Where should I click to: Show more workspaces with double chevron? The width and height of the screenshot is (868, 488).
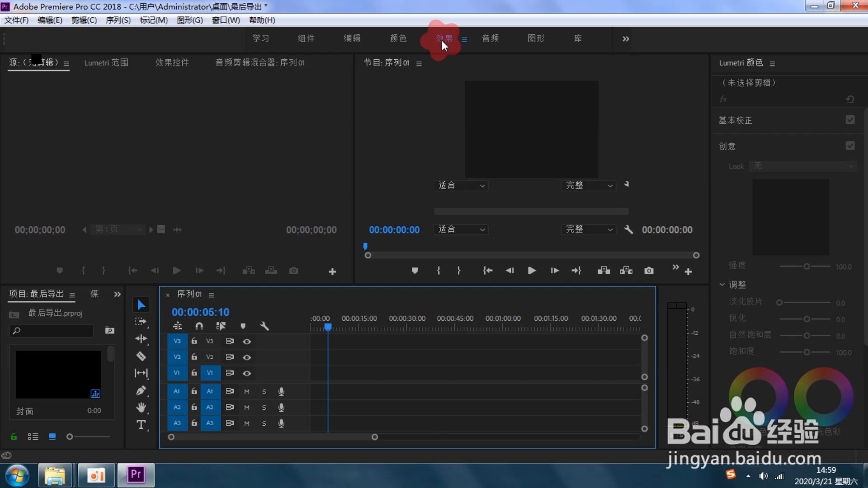626,39
